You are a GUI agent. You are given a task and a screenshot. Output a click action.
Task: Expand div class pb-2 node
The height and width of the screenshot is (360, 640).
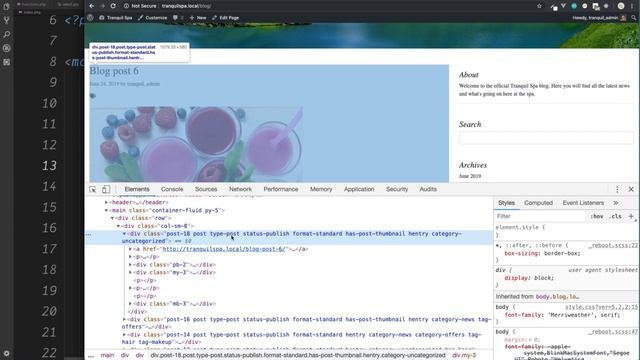[x=130, y=265]
